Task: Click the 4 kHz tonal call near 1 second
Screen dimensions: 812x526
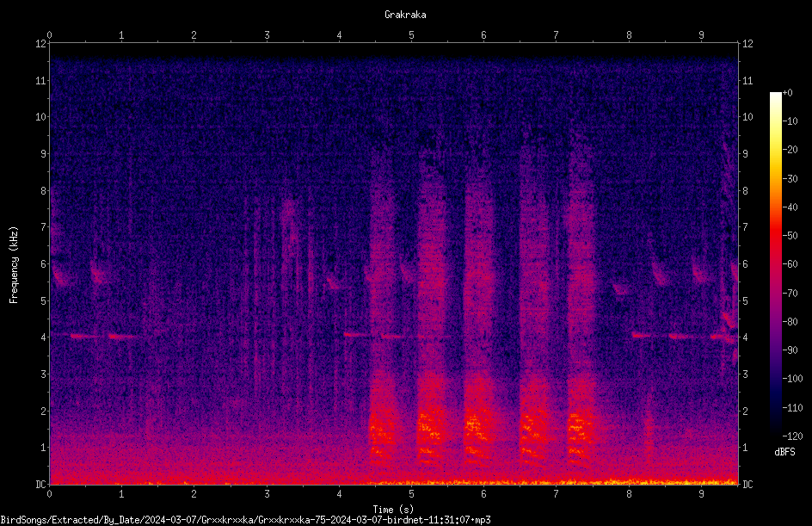Action: point(123,337)
